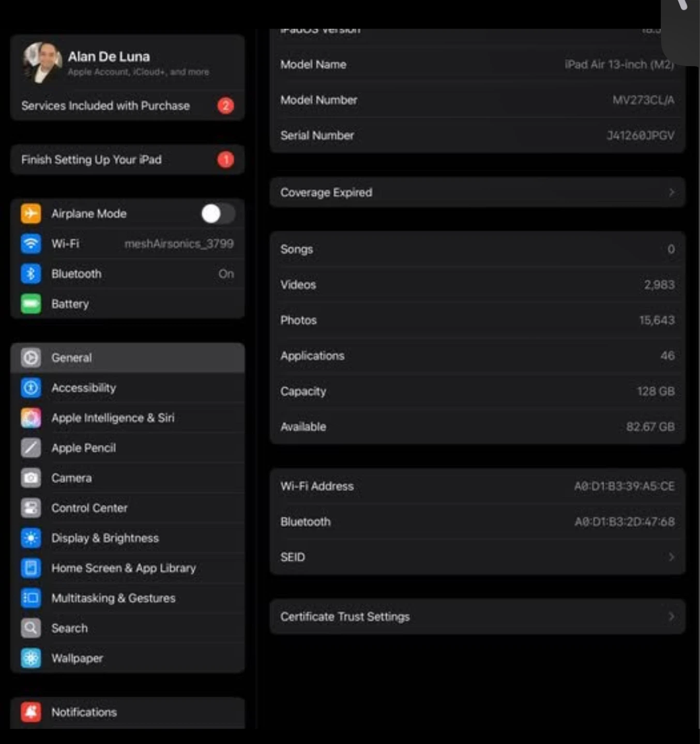Tap Bluetooth On status text
700x744 pixels.
click(x=226, y=273)
